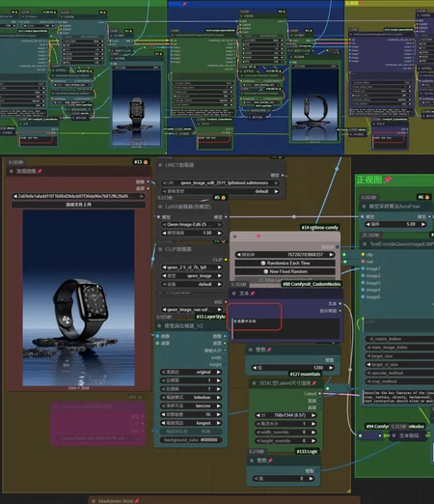Screen dimensions: 434x504
Task: Toggle collapse dot on CLIP loader node
Action: 160,249
